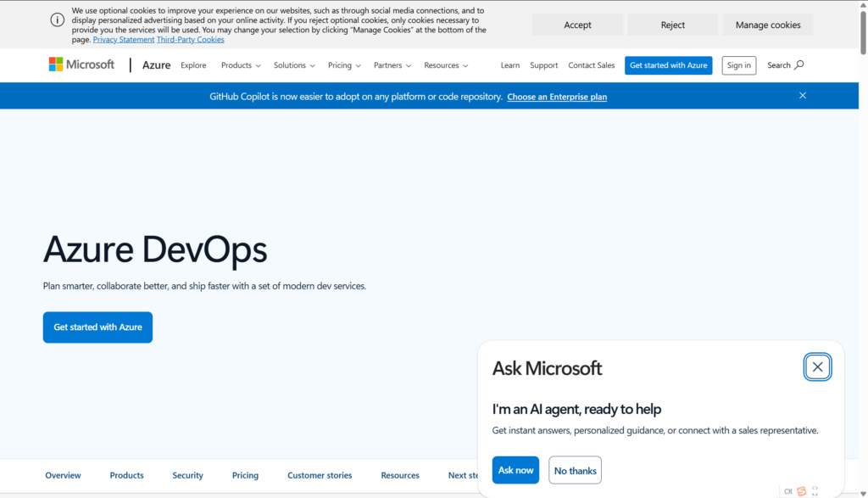Click header Get started with Azure button
The width and height of the screenshot is (868, 498).
668,65
